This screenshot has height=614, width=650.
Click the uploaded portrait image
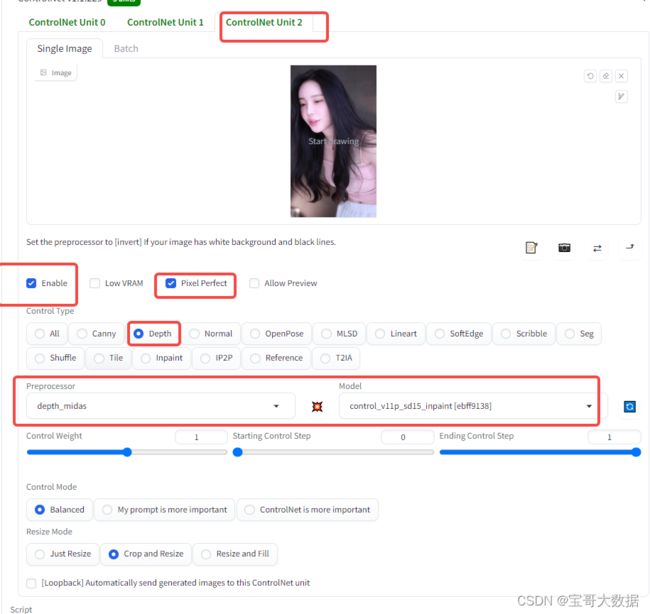click(x=333, y=141)
